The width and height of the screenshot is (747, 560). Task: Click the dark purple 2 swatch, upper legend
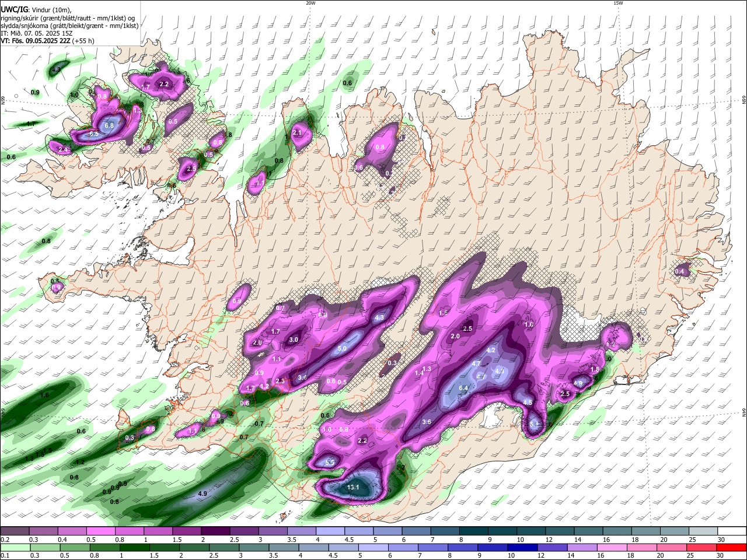point(215,531)
